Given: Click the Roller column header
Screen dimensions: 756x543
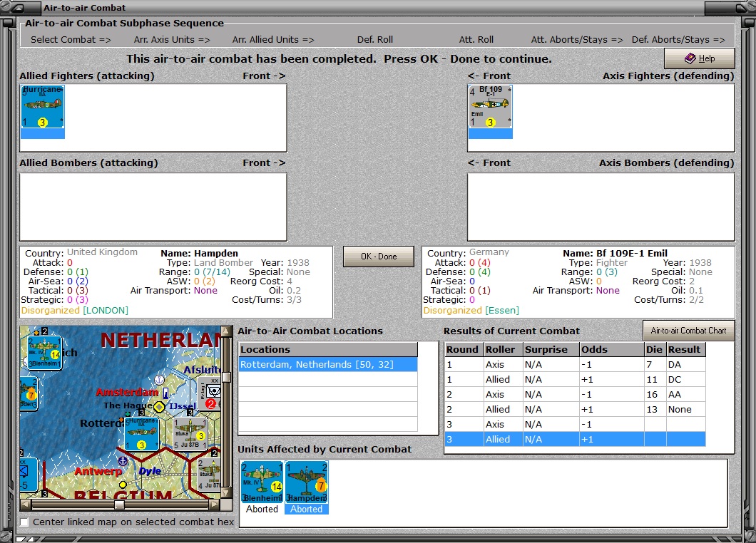Looking at the screenshot, I should coord(504,349).
